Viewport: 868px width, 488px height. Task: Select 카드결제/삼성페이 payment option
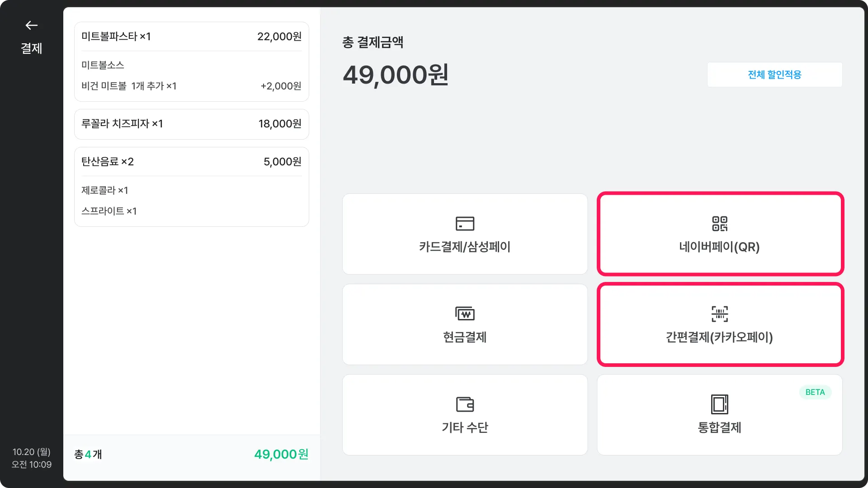point(465,247)
